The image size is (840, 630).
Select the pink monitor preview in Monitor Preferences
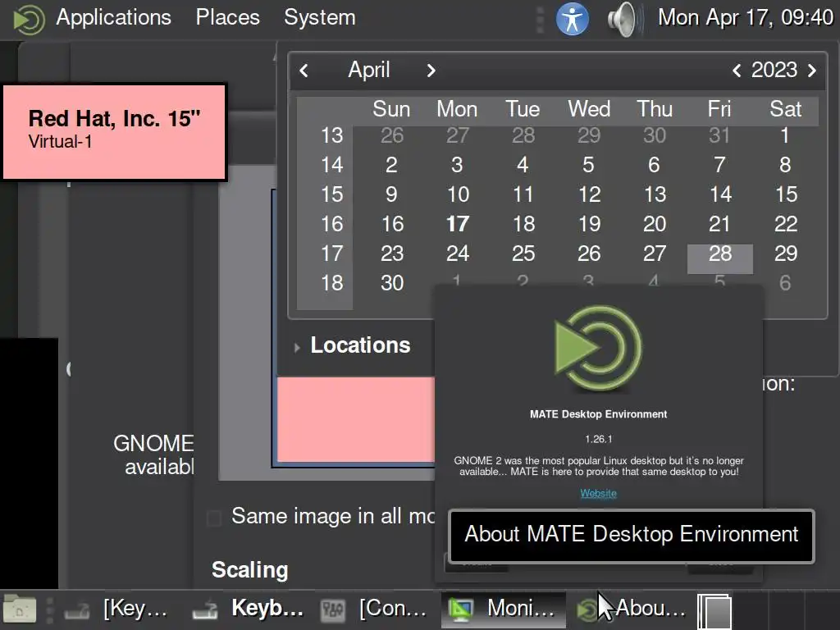356,419
